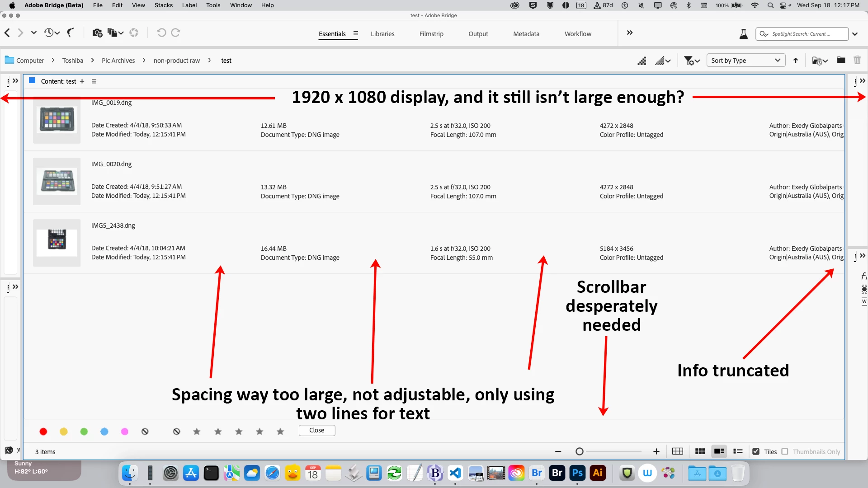Click the rotate clockwise icon
The image size is (868, 488).
point(176,33)
